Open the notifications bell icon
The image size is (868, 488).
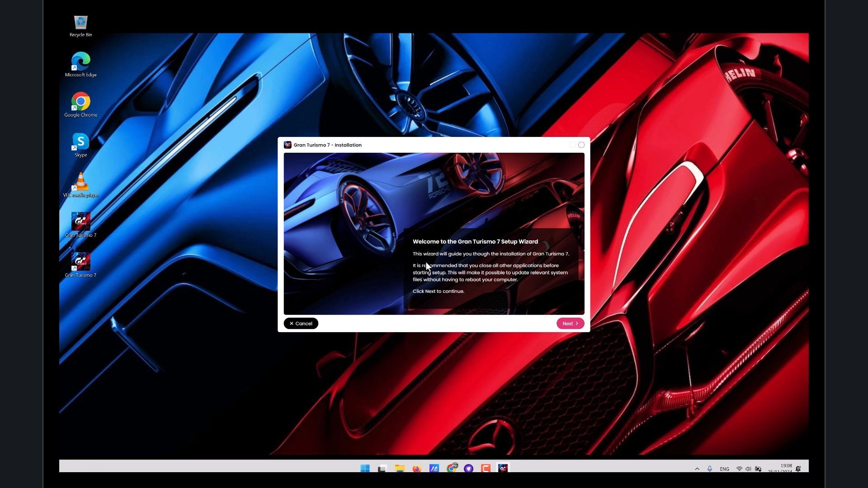(798, 469)
